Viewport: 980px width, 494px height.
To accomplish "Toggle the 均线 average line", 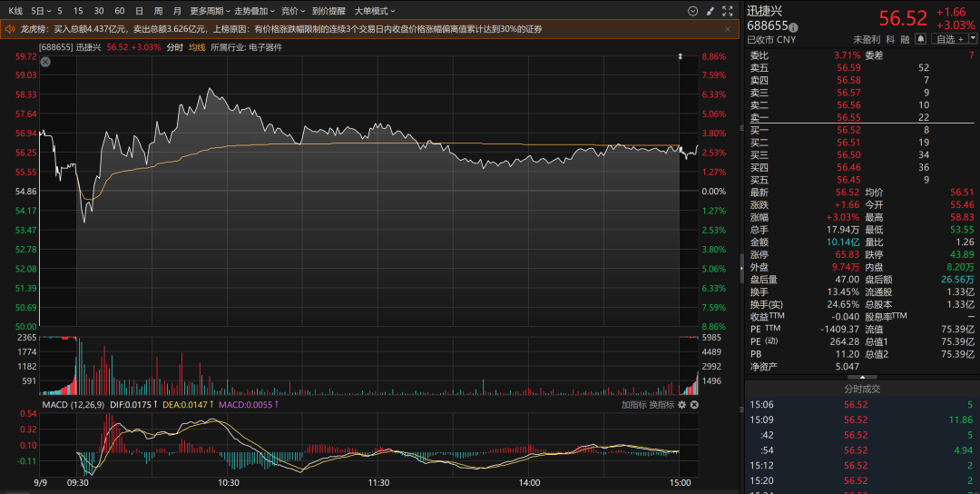I will [x=197, y=47].
